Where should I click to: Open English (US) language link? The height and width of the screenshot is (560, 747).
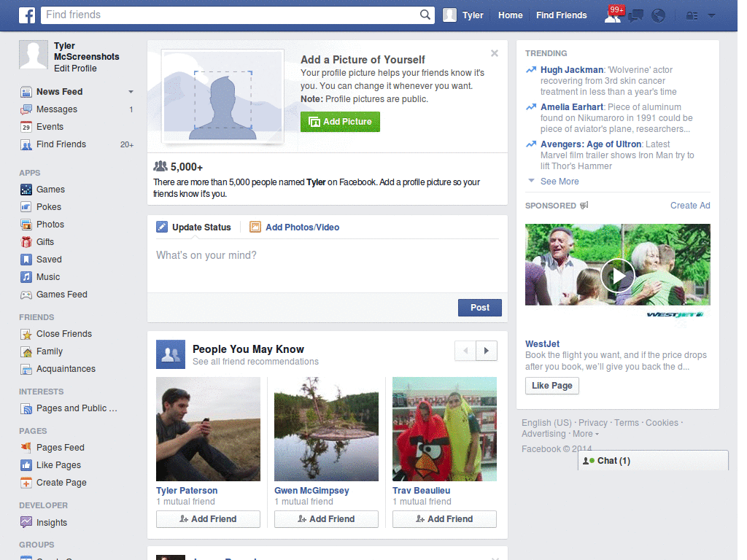[546, 423]
